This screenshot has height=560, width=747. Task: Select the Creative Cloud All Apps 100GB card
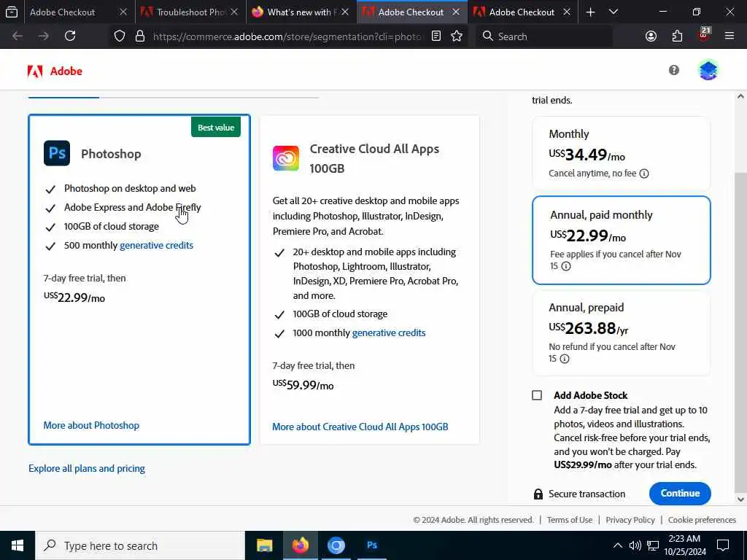coord(370,279)
